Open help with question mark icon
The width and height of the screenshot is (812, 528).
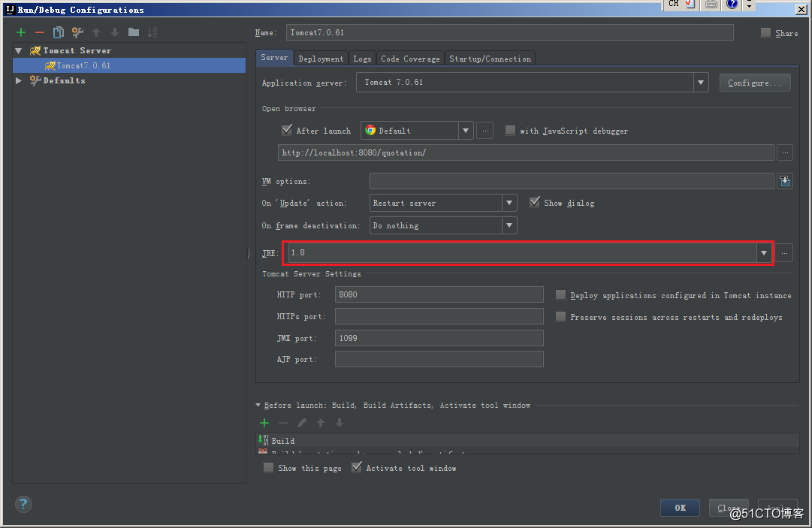point(23,504)
